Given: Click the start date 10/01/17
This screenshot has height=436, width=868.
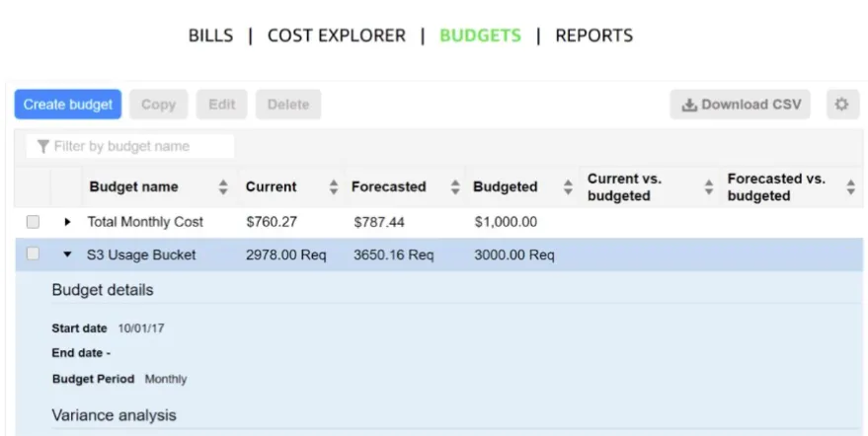Looking at the screenshot, I should click(140, 328).
